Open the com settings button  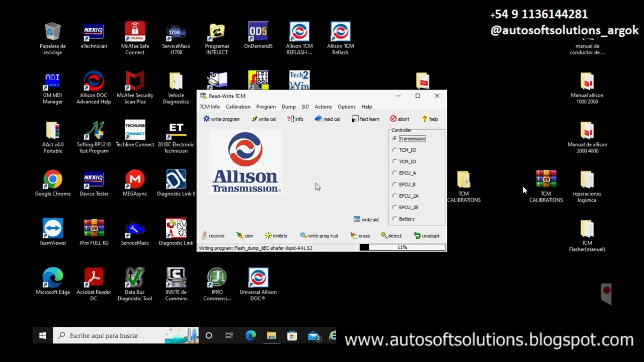click(245, 235)
